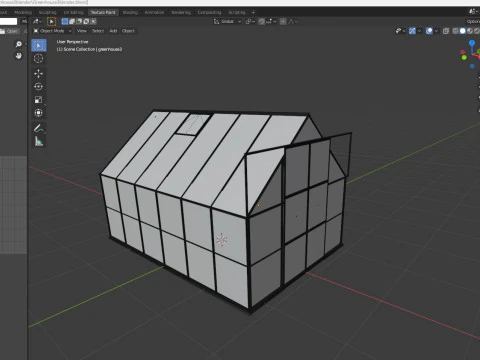Viewport: 480px width, 360px height.
Task: Click the 'Scene Collection | greenhouse2' label
Action: pyautogui.click(x=89, y=49)
